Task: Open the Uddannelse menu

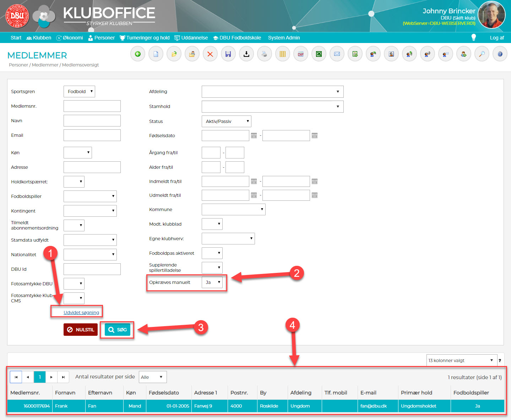Action: click(x=191, y=38)
